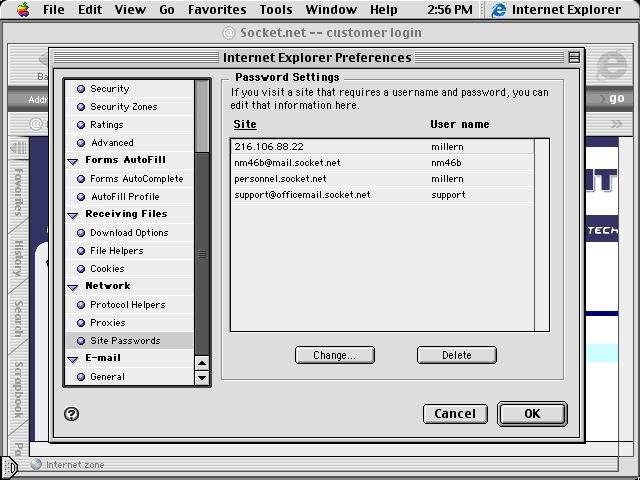
Task: Open the Apple menu icon
Action: coord(23,9)
